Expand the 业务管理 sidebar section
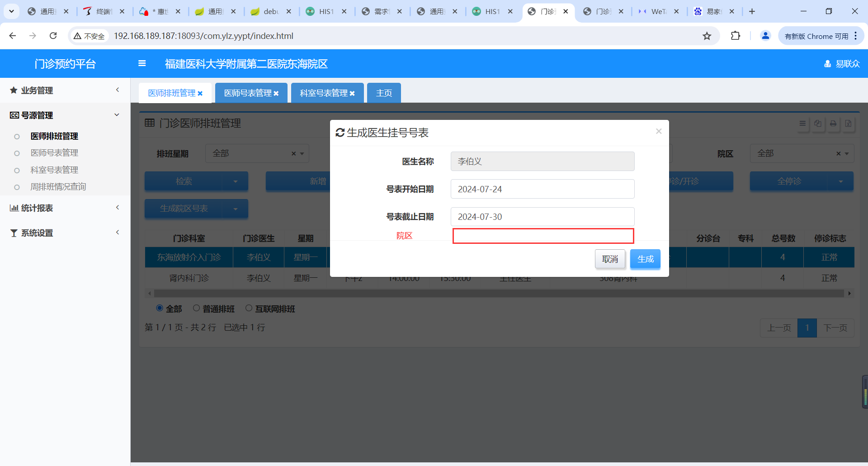Screen dimensions: 868x466 tap(65, 90)
